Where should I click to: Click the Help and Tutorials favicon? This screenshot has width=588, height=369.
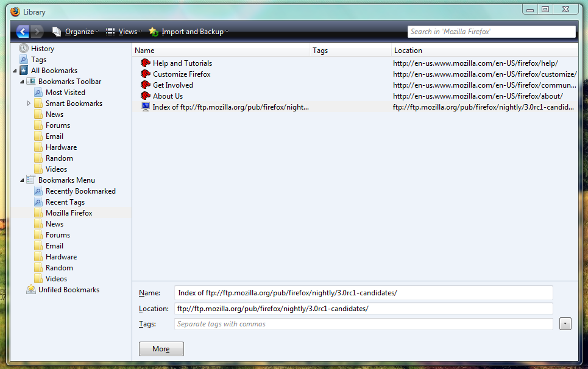click(146, 63)
